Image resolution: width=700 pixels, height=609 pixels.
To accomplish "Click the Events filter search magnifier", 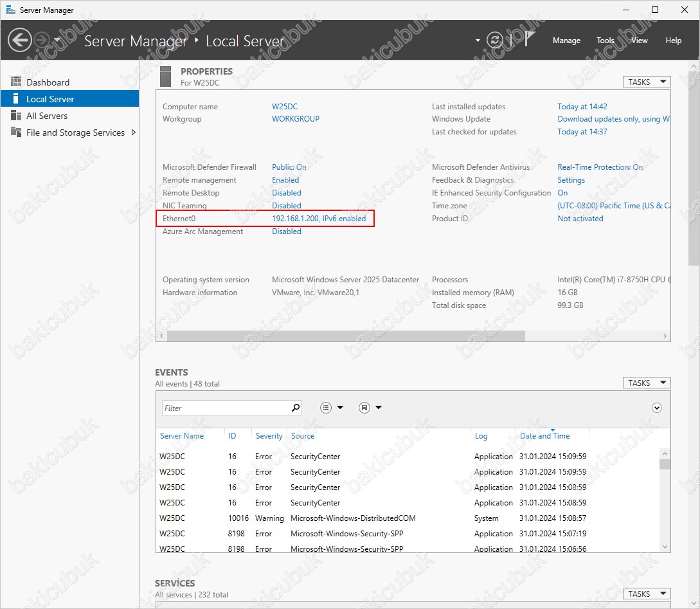I will pyautogui.click(x=296, y=408).
